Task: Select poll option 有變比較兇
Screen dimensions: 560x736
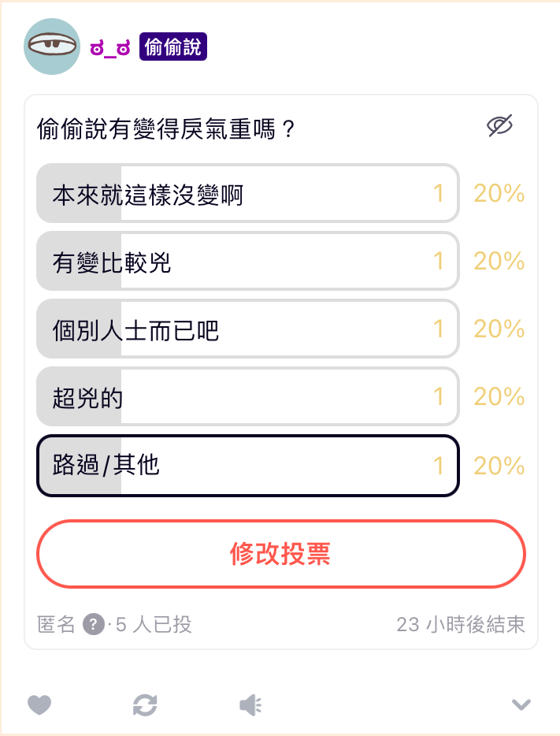Action: [247, 261]
